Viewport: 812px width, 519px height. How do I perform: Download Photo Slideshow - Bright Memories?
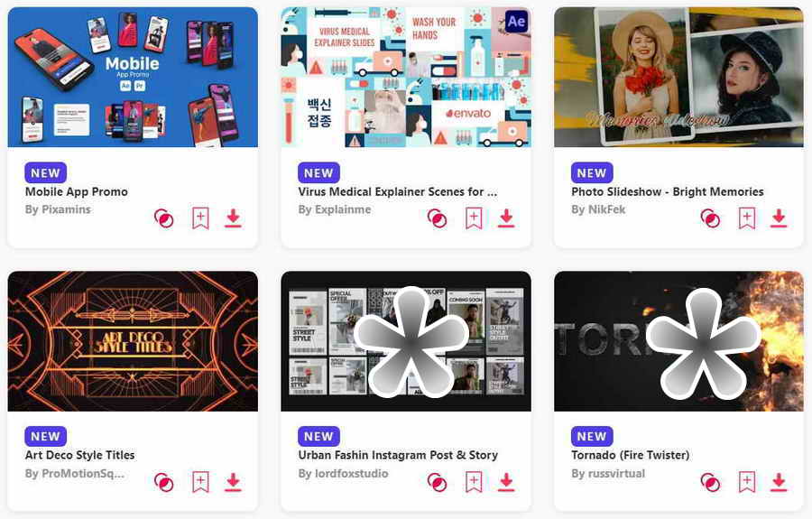point(779,218)
